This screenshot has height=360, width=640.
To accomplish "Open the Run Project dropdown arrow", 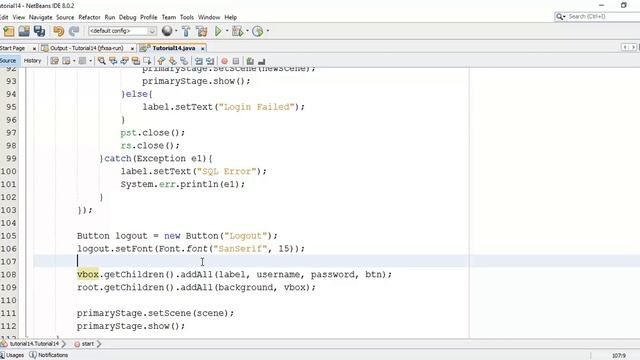I will tap(227, 31).
